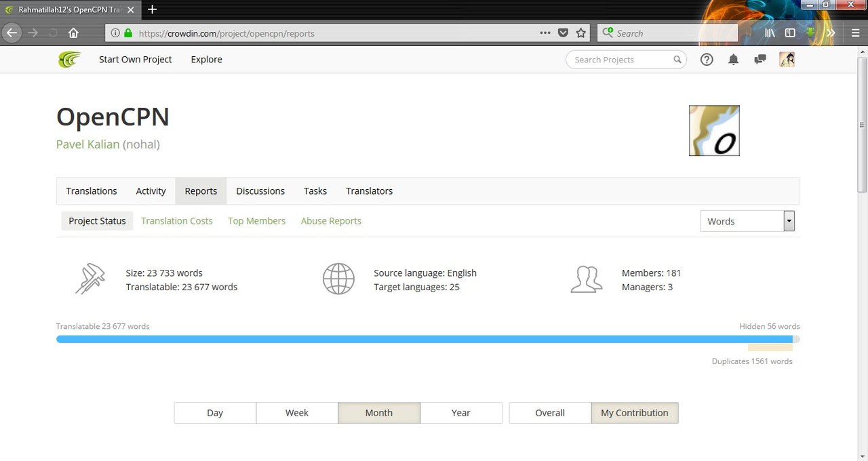Open the Tasks tab
The height and width of the screenshot is (461, 868).
(x=315, y=191)
